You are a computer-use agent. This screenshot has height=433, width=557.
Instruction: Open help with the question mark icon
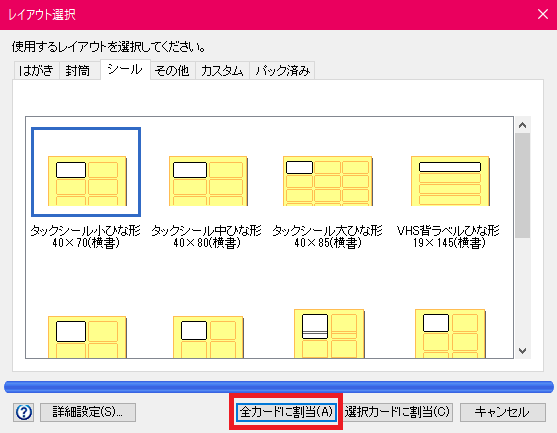[23, 412]
